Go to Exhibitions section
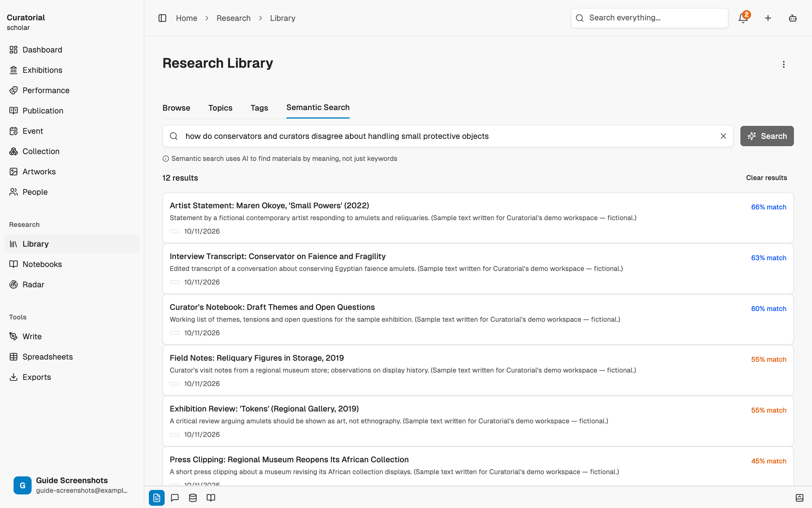The height and width of the screenshot is (508, 812). point(72,70)
